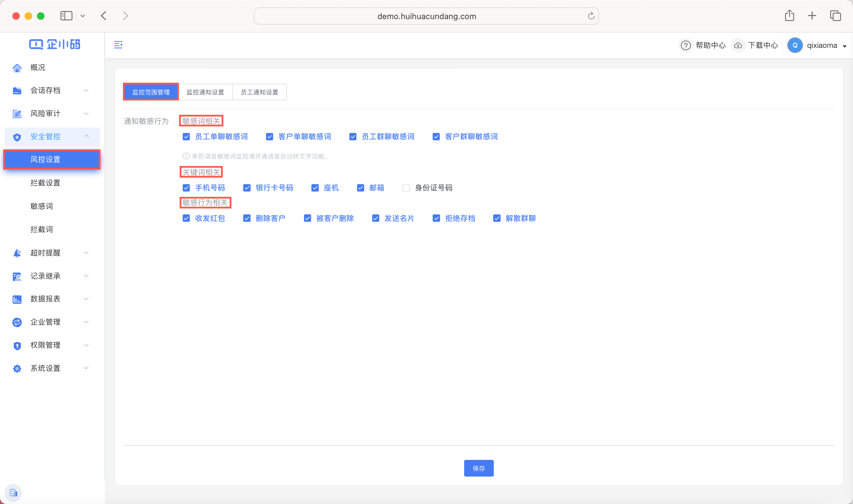Uncheck 发送名片 checkbox
Screen dimensions: 853x504
coord(375,218)
